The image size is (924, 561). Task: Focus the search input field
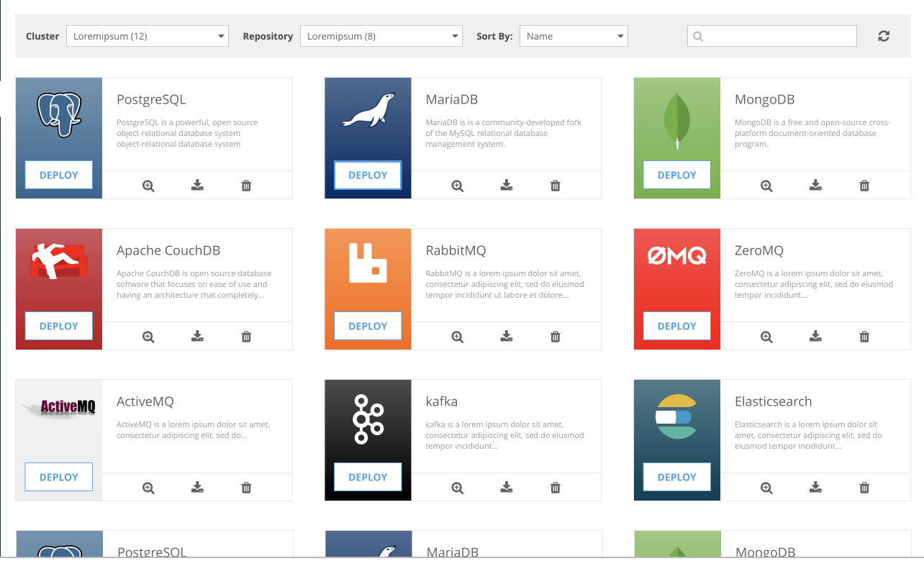(772, 36)
